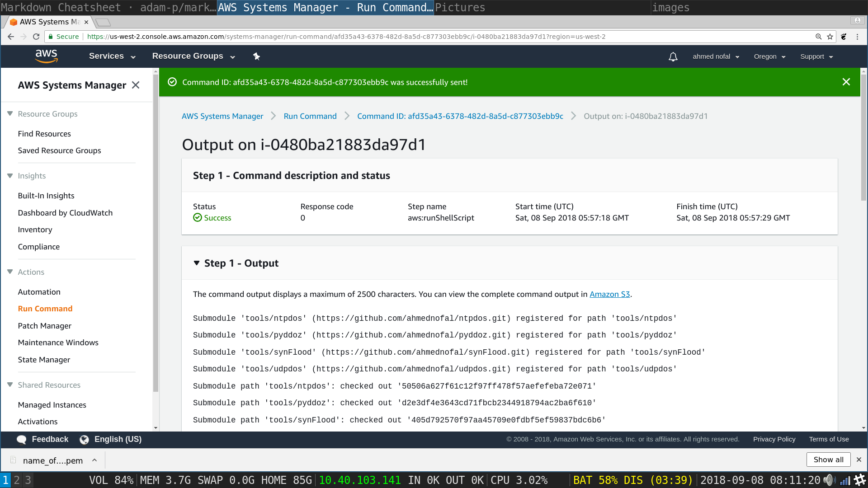Click the Run Command sidebar item
The height and width of the screenshot is (488, 868).
click(45, 308)
